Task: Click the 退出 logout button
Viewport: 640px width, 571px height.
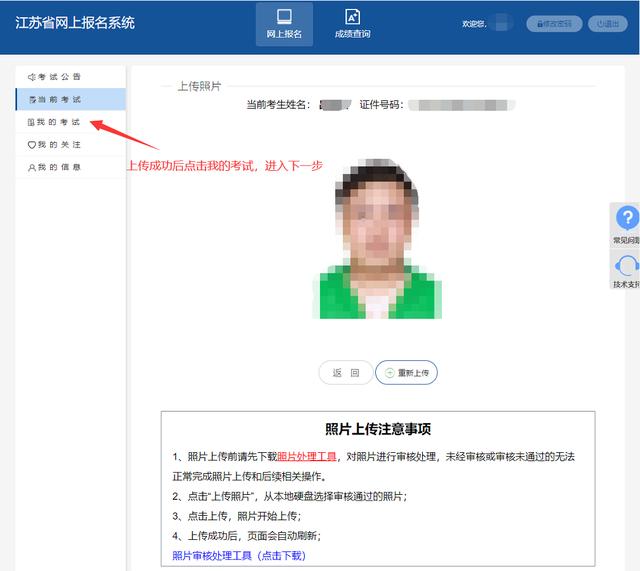Action: [x=608, y=24]
